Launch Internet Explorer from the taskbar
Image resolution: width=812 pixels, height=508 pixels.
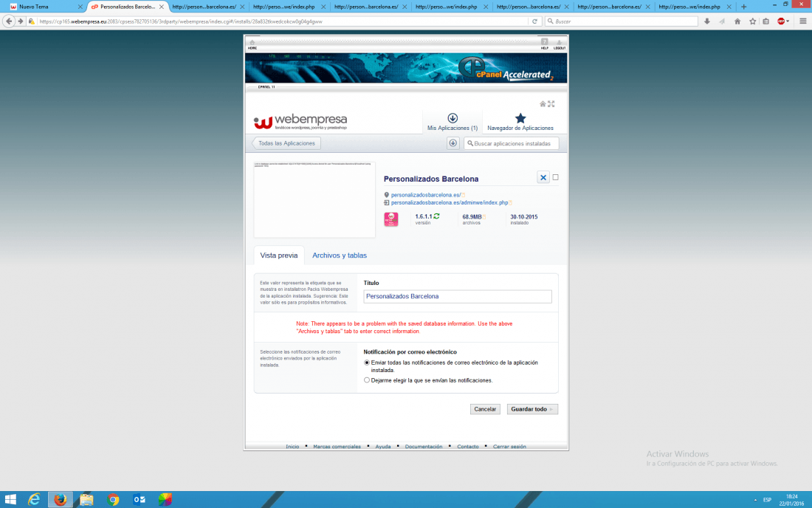click(34, 499)
